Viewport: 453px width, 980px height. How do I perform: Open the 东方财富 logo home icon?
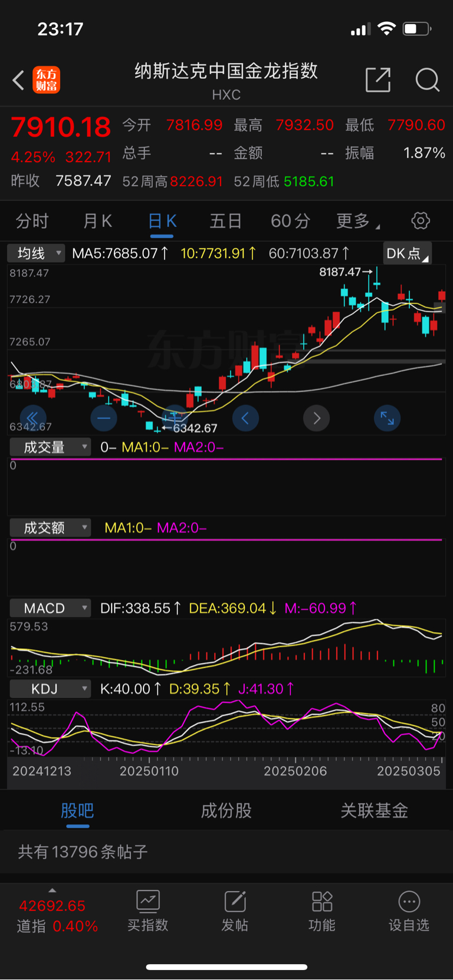(x=47, y=80)
